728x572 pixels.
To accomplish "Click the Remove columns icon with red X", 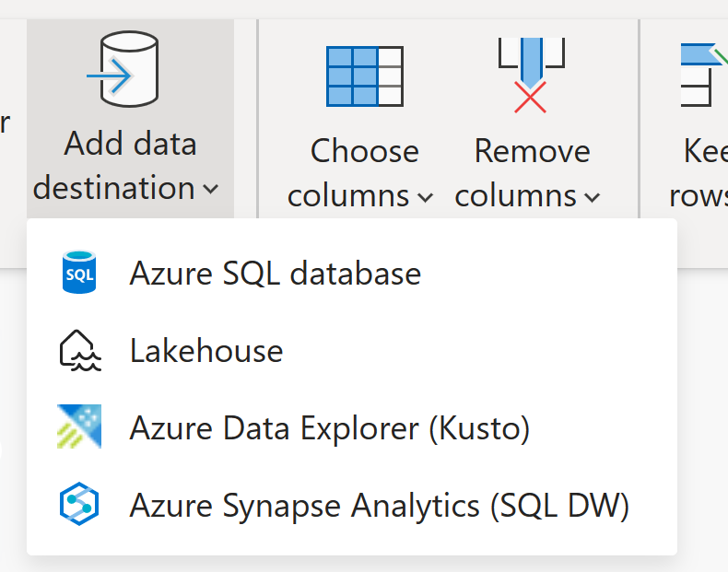I will [x=530, y=76].
